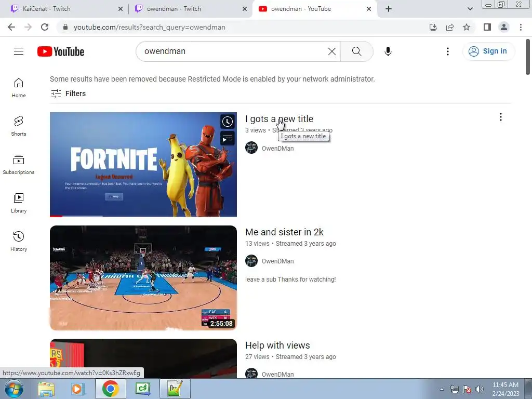Viewport: 532px width, 399px height.
Task: Bookmark this page with the star
Action: pyautogui.click(x=467, y=27)
